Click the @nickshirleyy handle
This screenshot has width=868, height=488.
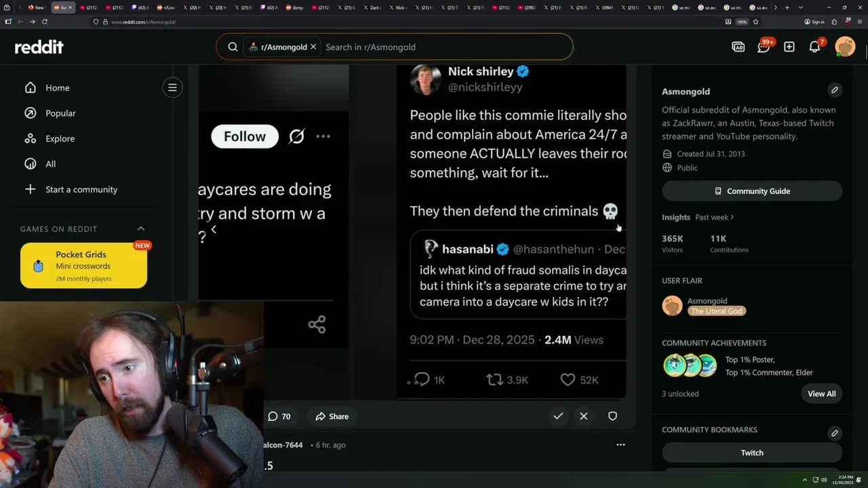[485, 87]
